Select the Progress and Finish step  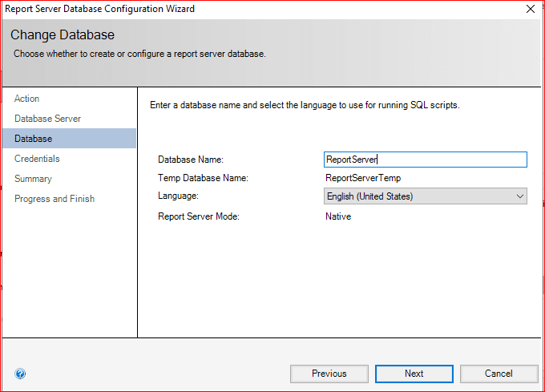click(x=54, y=199)
